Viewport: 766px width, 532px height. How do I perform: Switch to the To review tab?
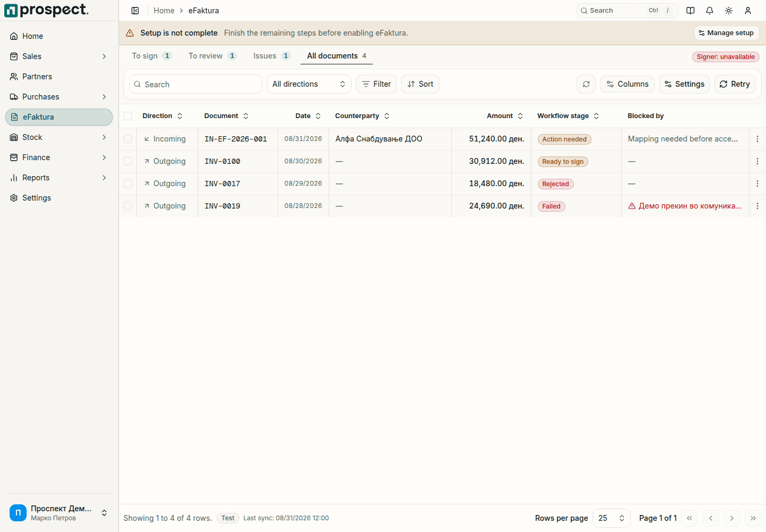(212, 56)
